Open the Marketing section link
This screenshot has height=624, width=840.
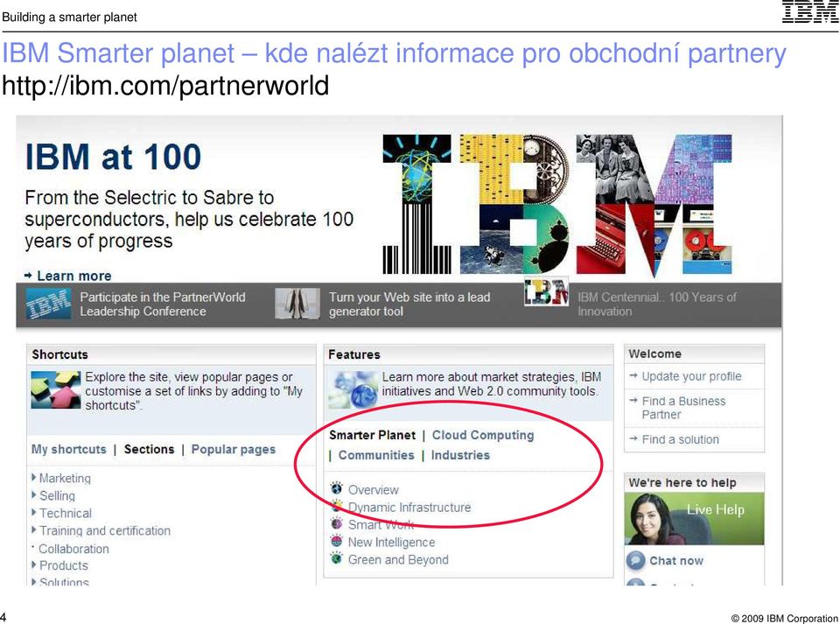point(65,479)
